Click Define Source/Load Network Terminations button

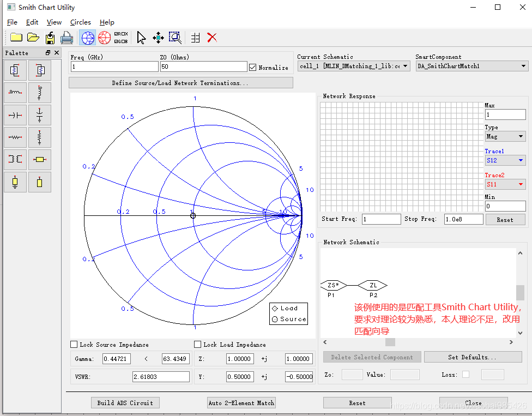pyautogui.click(x=180, y=83)
